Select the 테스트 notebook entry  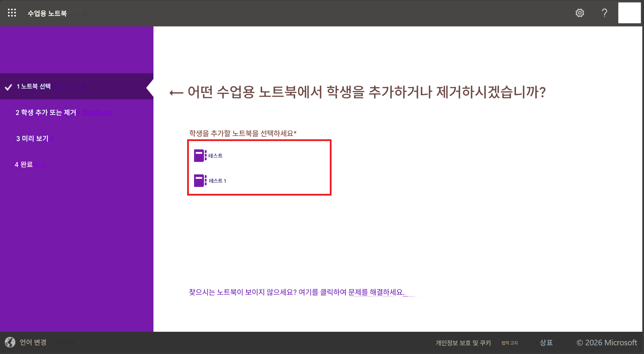215,155
